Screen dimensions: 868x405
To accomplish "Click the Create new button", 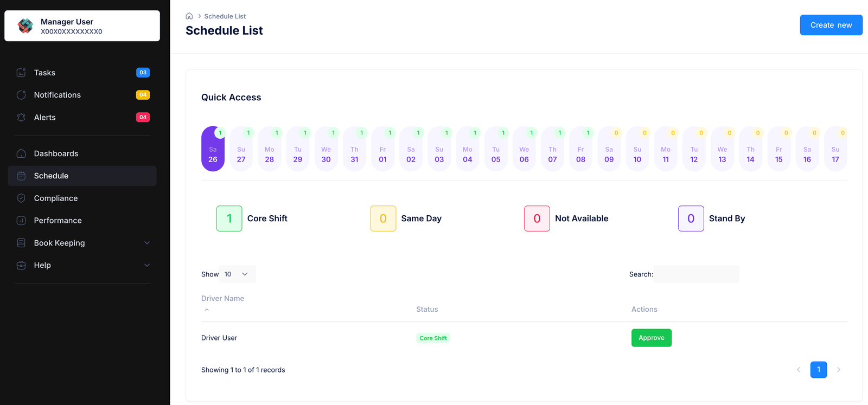I will coord(831,25).
